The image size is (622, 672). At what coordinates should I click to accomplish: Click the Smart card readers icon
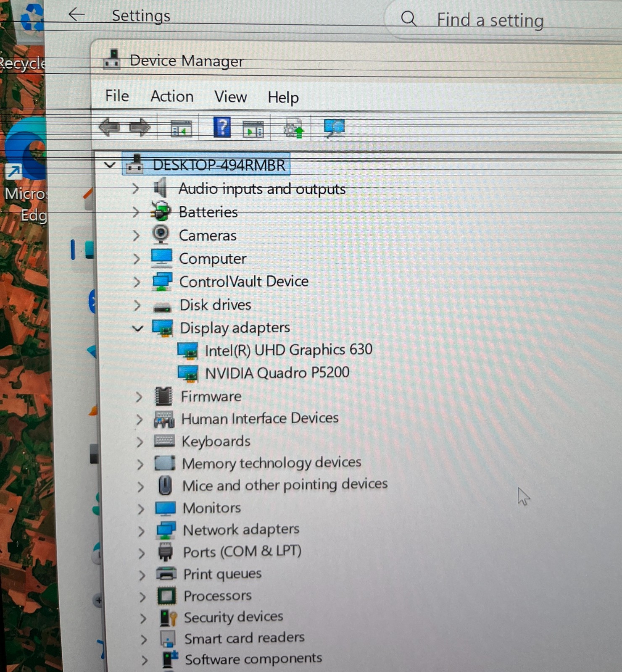tap(168, 639)
